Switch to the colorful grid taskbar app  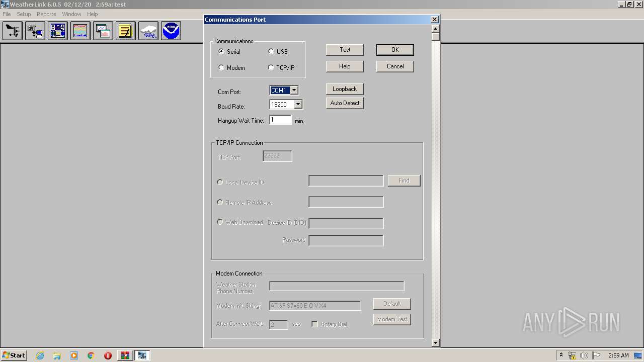coord(125,355)
